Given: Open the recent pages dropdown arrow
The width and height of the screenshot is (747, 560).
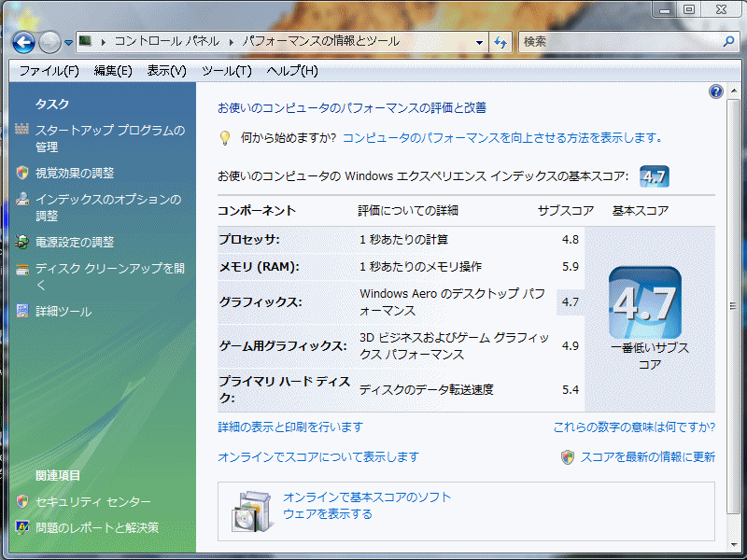Looking at the screenshot, I should 69,42.
